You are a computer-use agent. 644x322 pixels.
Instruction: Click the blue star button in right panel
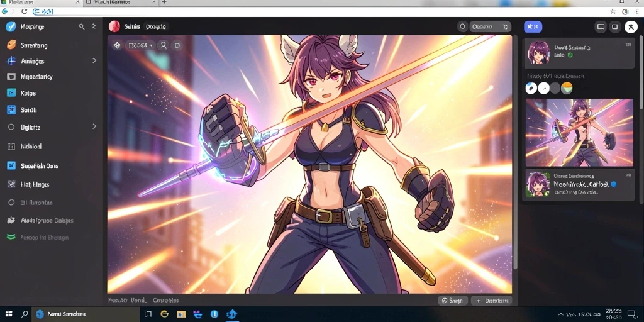point(533,26)
